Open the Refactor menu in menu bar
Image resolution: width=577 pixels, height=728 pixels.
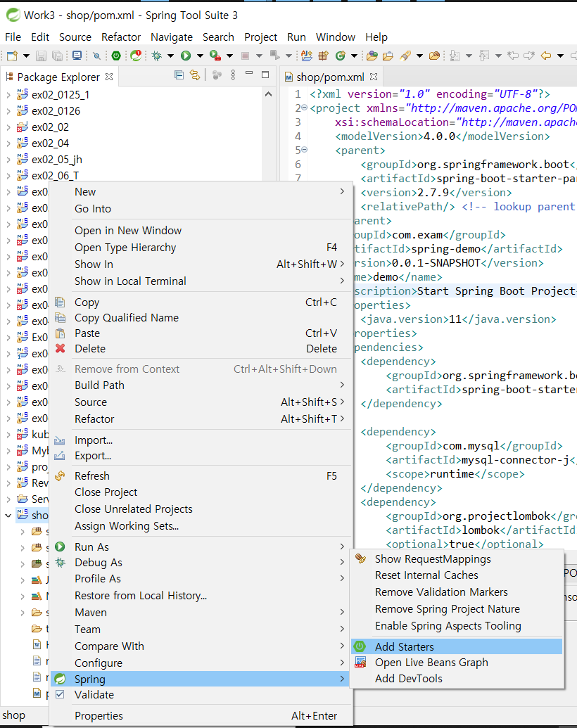coord(121,37)
